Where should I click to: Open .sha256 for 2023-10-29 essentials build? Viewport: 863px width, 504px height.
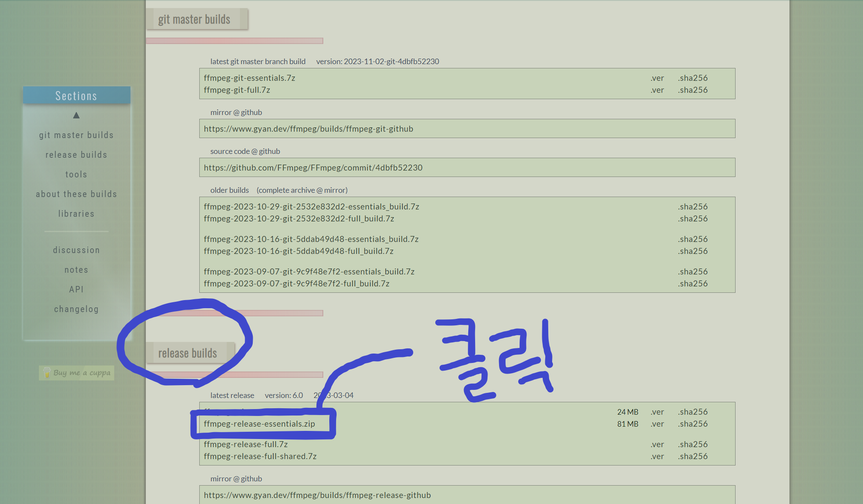pos(693,206)
